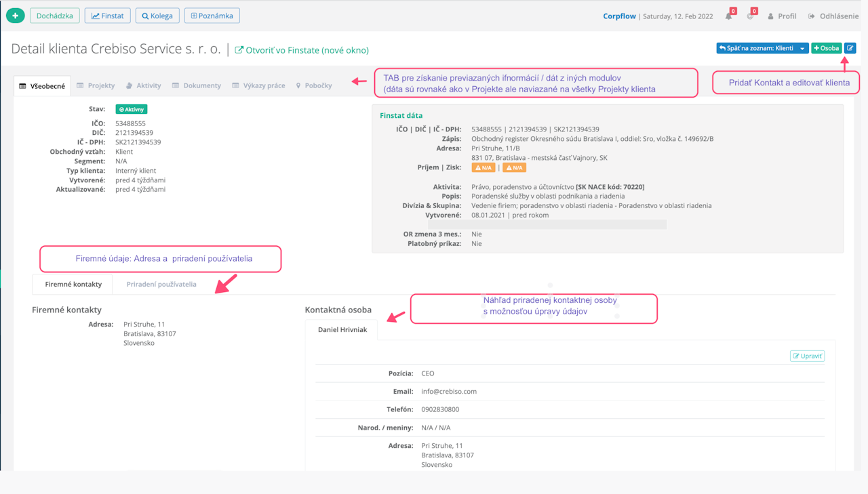
Task: Click the Otvoriť vo Finstate link
Action: 302,50
